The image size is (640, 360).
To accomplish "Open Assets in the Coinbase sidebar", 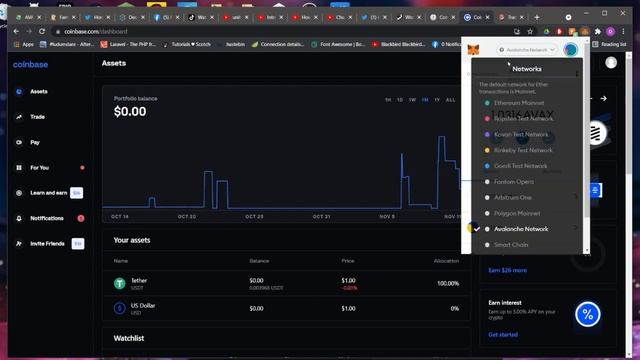I will coord(39,91).
